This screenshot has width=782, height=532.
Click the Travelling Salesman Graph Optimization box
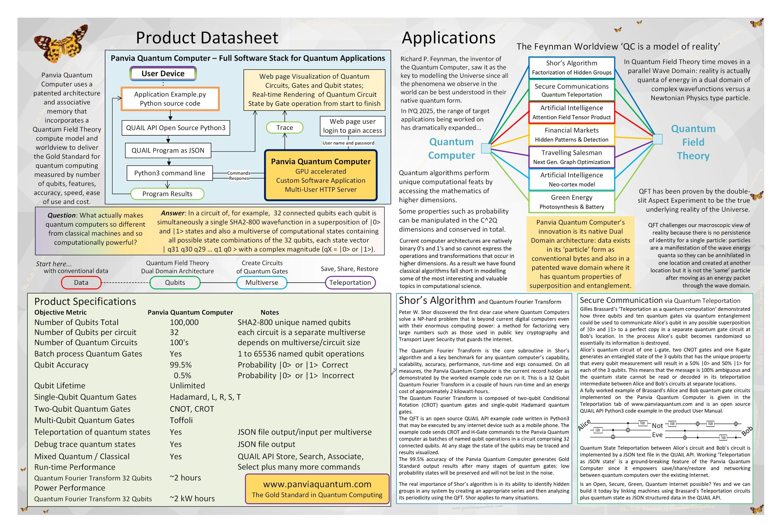tap(572, 157)
